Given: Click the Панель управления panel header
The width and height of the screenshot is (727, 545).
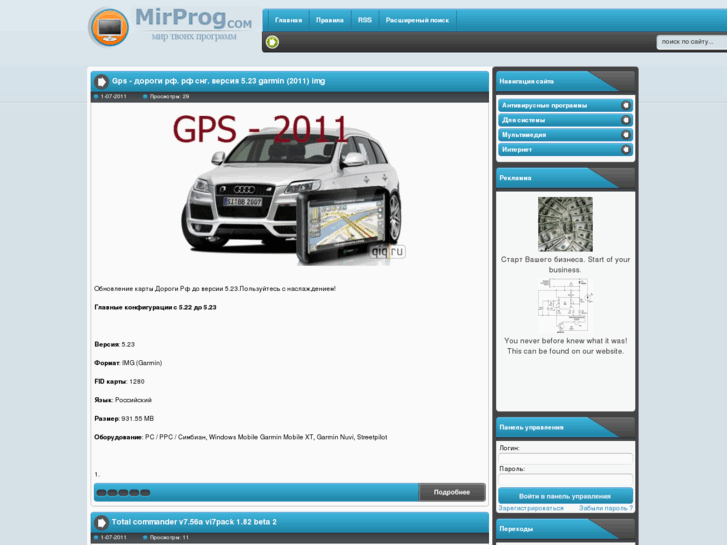Looking at the screenshot, I should tap(565, 427).
